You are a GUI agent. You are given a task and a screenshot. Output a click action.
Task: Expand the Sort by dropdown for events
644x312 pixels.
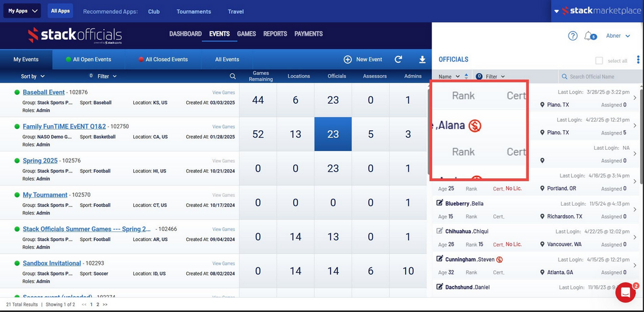pyautogui.click(x=33, y=76)
